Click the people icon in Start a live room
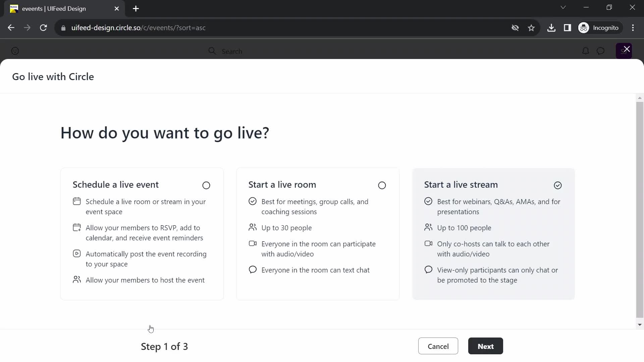This screenshot has height=362, width=644. click(x=253, y=227)
